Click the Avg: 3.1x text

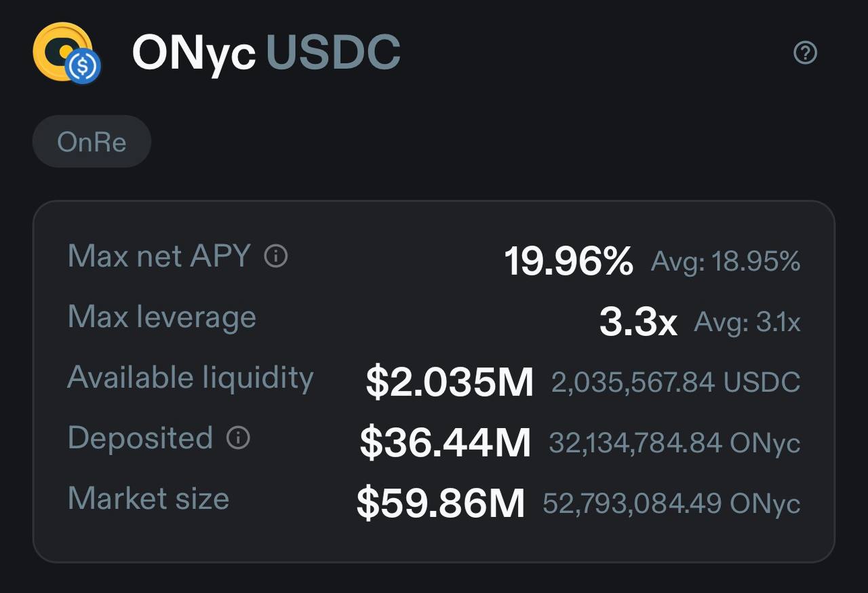pyautogui.click(x=747, y=322)
